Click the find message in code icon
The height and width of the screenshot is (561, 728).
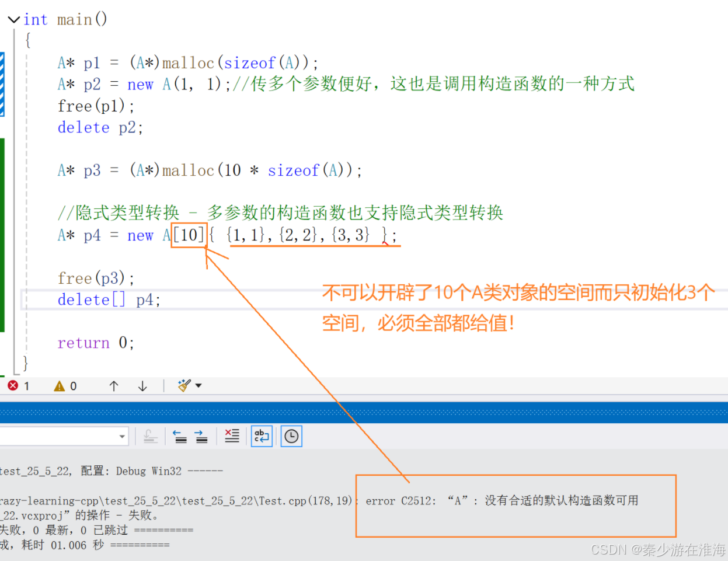151,436
